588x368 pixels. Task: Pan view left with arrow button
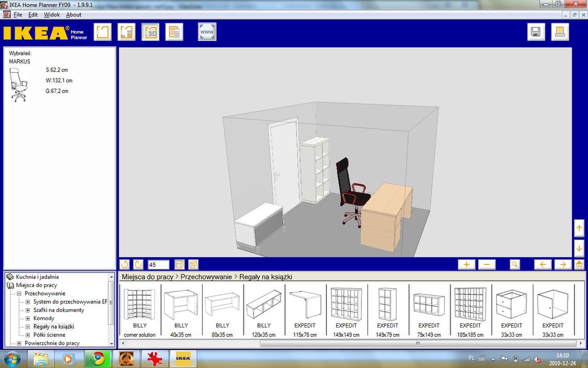[543, 264]
